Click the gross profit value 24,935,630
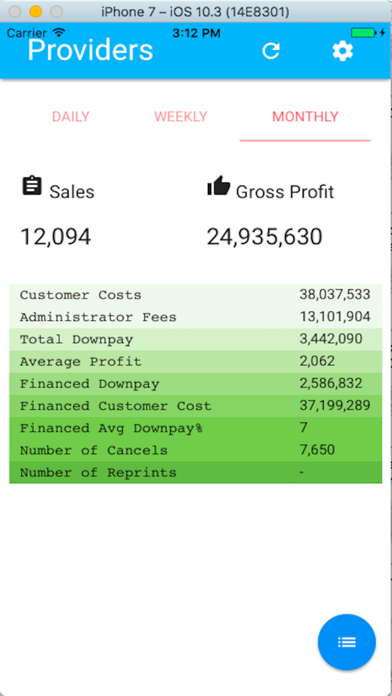Screen dimensions: 392x696 click(x=265, y=237)
